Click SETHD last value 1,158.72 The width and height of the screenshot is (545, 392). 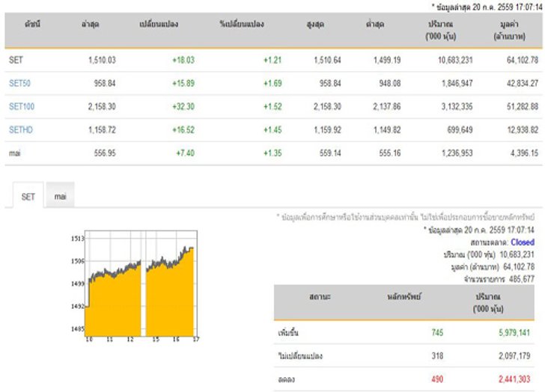pyautogui.click(x=102, y=130)
